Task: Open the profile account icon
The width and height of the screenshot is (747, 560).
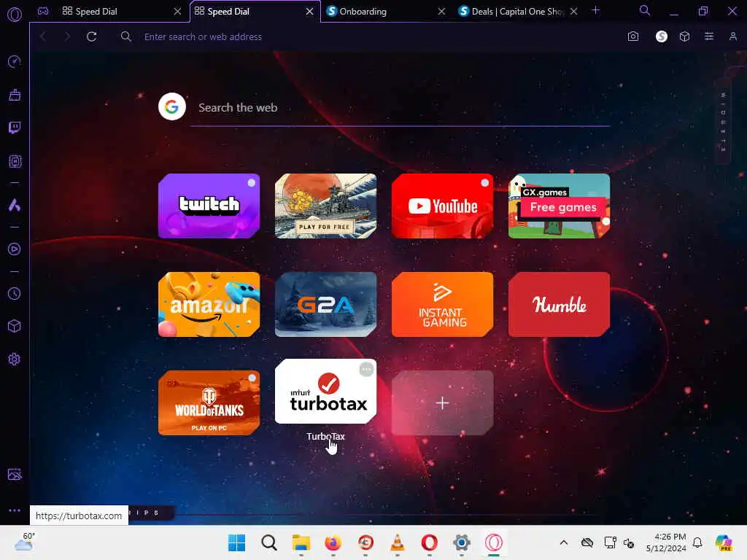Action: click(732, 36)
